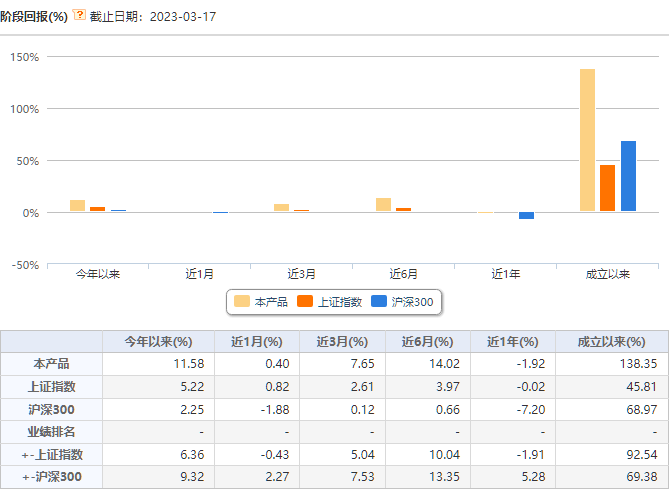Select the +-沪深300 row label
The height and width of the screenshot is (492, 671).
point(51,477)
